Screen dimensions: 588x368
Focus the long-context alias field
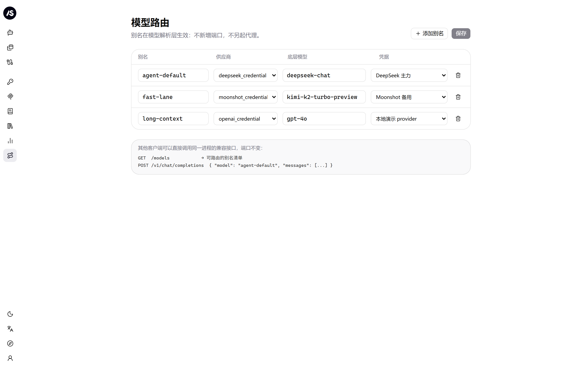tap(173, 119)
